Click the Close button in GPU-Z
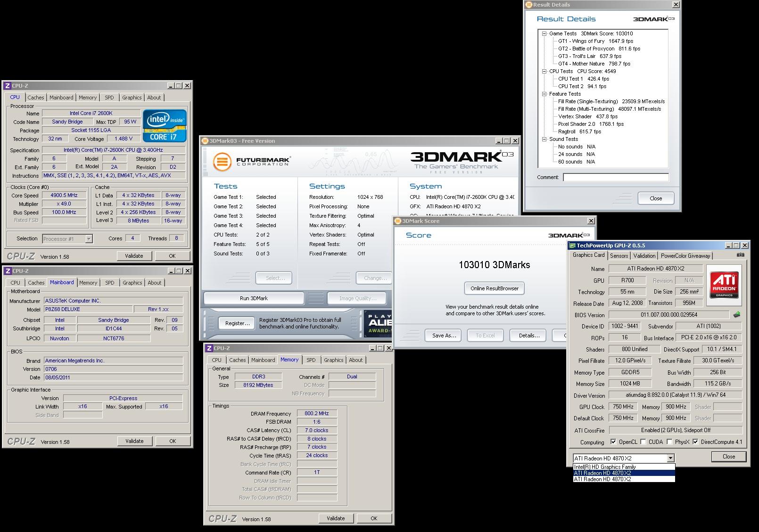 pos(729,457)
